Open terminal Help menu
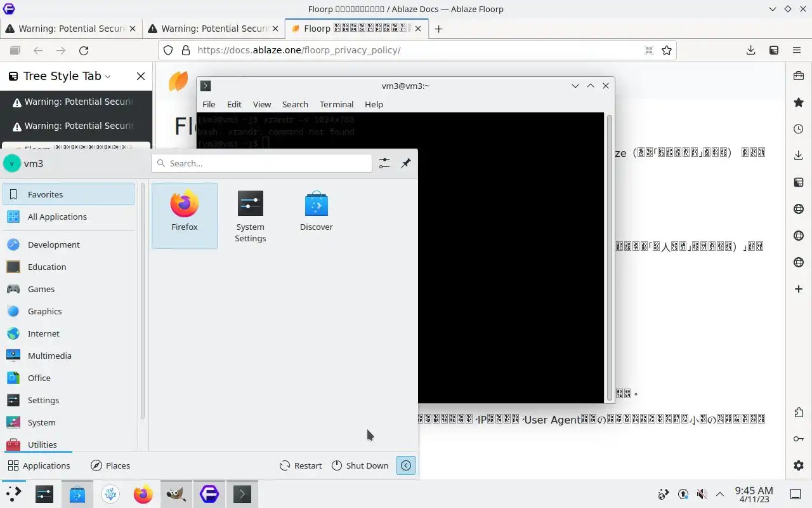The height and width of the screenshot is (508, 812). (374, 104)
